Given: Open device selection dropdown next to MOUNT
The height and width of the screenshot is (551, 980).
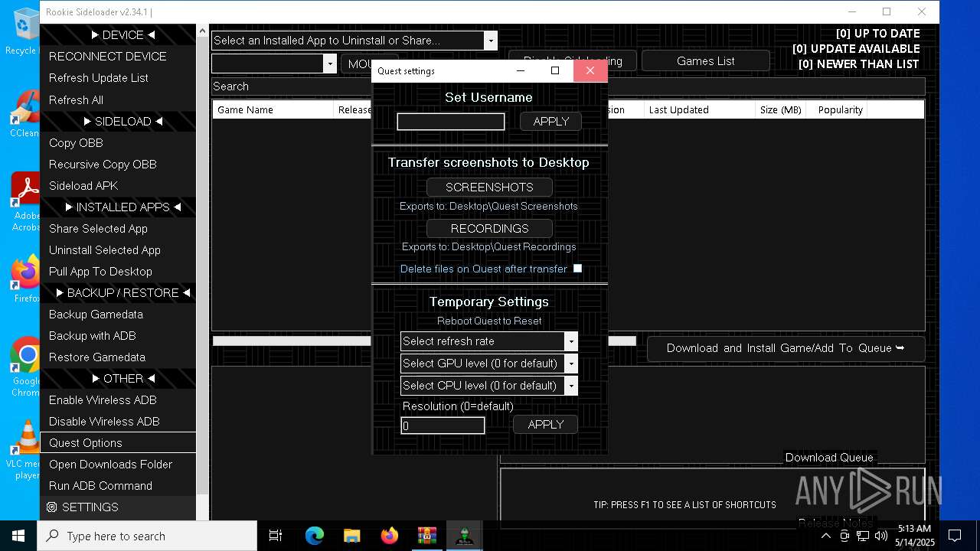Looking at the screenshot, I should [330, 64].
